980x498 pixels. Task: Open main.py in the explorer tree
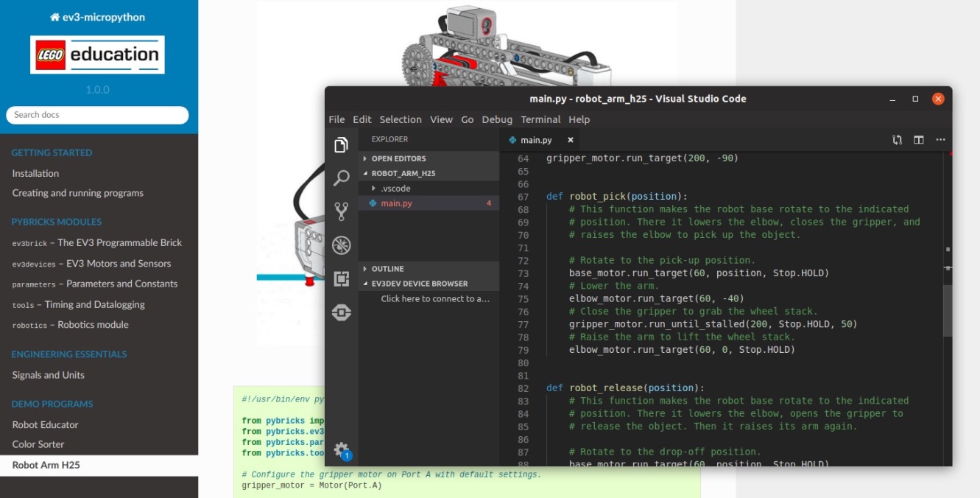pos(429,203)
